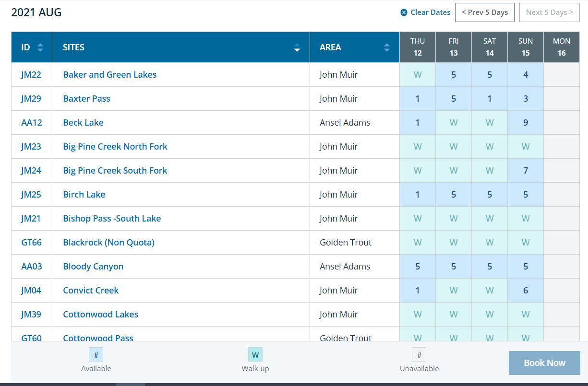The image size is (588, 386).
Task: Select Beck Lake Sunday 15 availability cell
Action: pyautogui.click(x=526, y=123)
